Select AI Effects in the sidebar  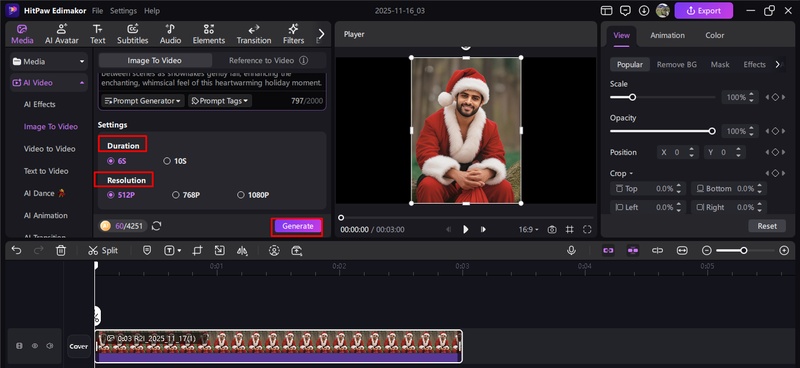(40, 104)
